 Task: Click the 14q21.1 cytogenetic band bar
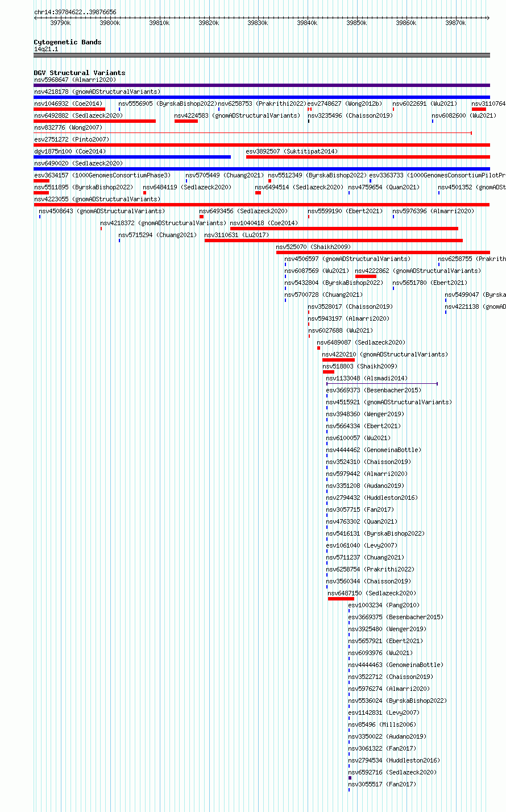pos(262,55)
